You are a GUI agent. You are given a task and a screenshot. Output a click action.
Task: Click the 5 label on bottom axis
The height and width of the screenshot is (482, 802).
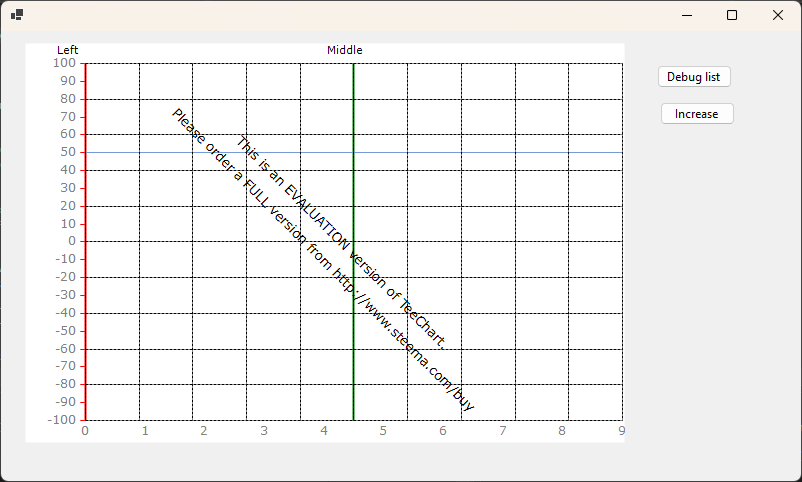pos(383,431)
